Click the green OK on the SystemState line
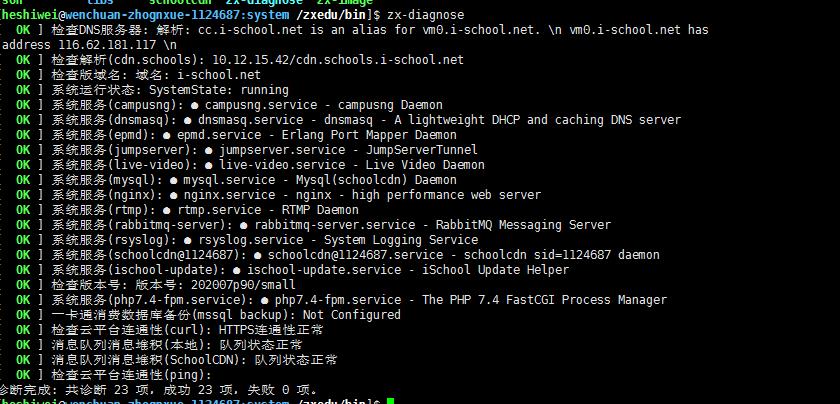Image resolution: width=840 pixels, height=404 pixels. click(23, 90)
